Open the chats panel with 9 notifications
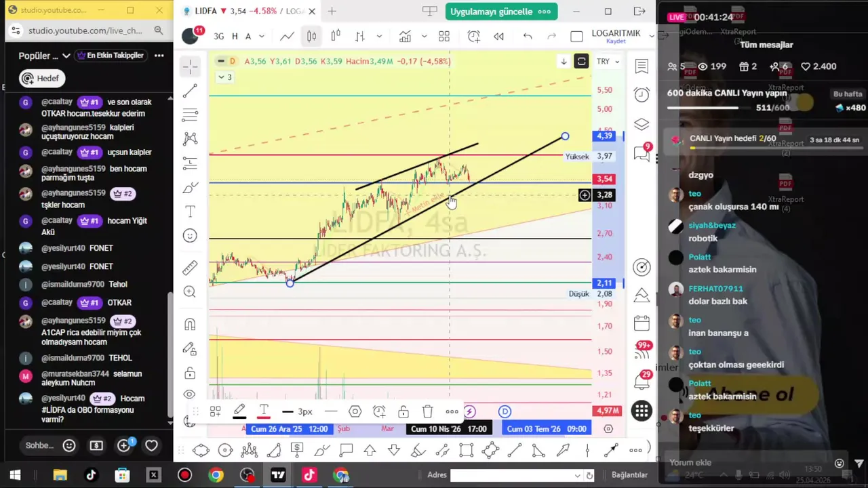The height and width of the screenshot is (488, 868). pos(642,153)
